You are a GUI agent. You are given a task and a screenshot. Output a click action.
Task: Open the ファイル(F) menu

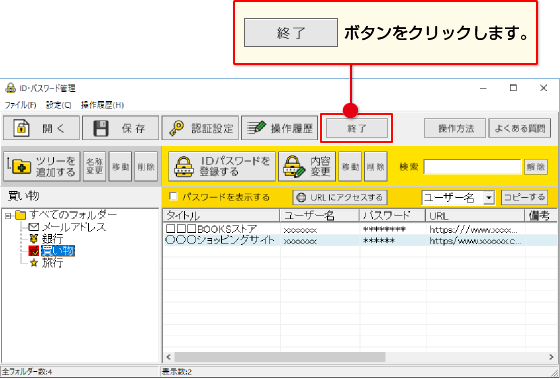20,105
